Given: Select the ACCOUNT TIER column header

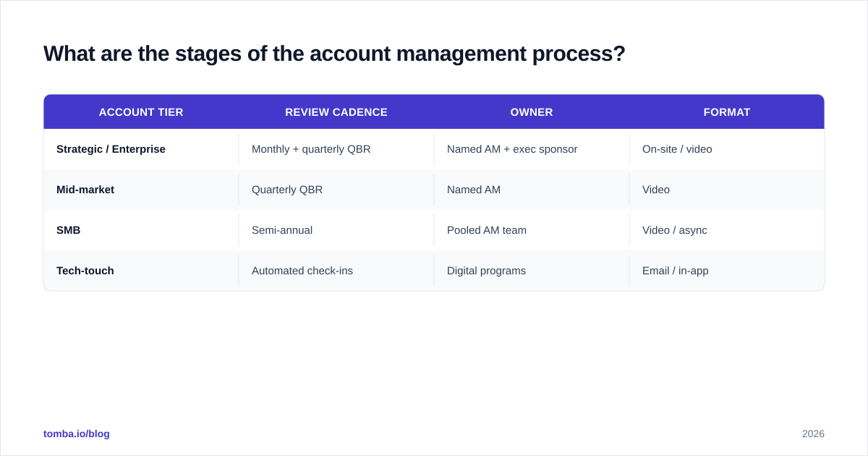Looking at the screenshot, I should coord(141,112).
